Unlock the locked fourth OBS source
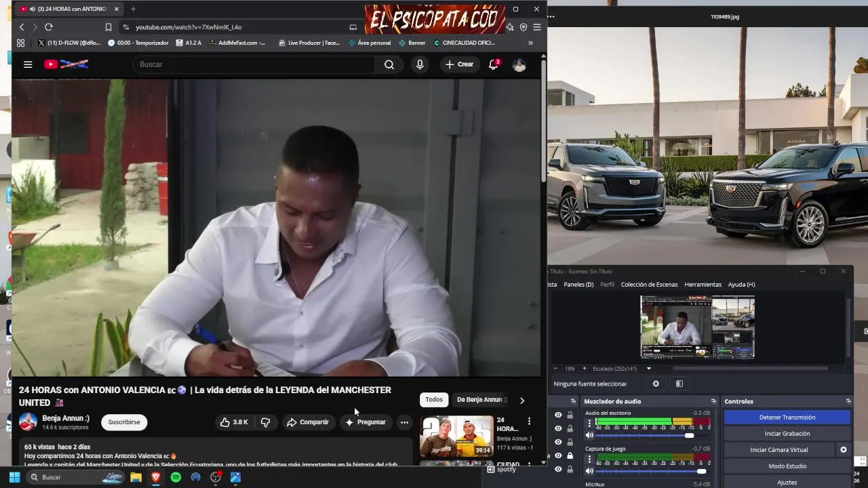868x488 pixels. click(570, 455)
